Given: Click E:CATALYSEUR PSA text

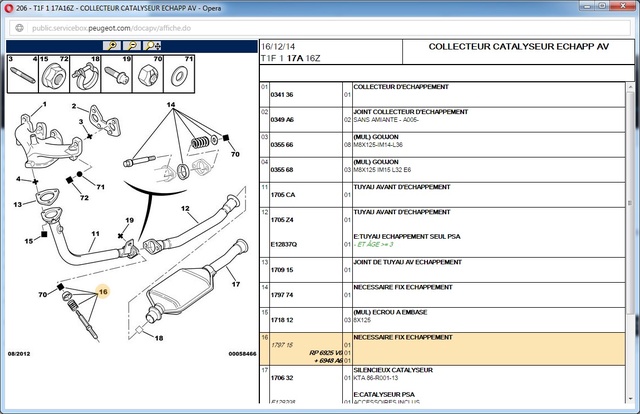Looking at the screenshot, I should click(x=384, y=394).
